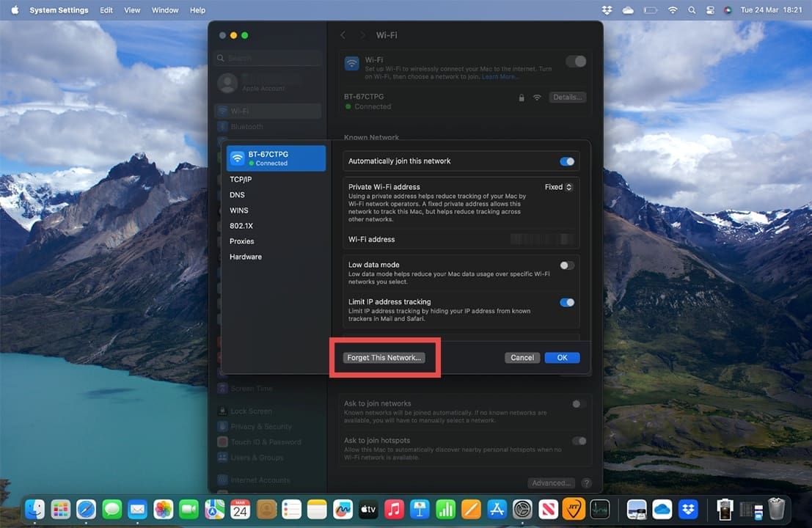Open the Private Wi-Fi address Fixed popup
Image resolution: width=812 pixels, height=528 pixels.
[x=558, y=187]
